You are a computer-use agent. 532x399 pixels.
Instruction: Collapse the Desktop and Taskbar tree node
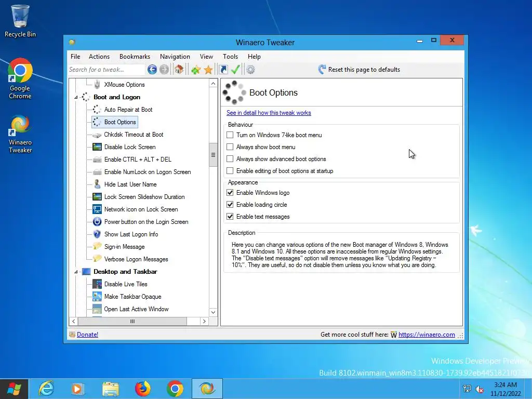click(76, 272)
